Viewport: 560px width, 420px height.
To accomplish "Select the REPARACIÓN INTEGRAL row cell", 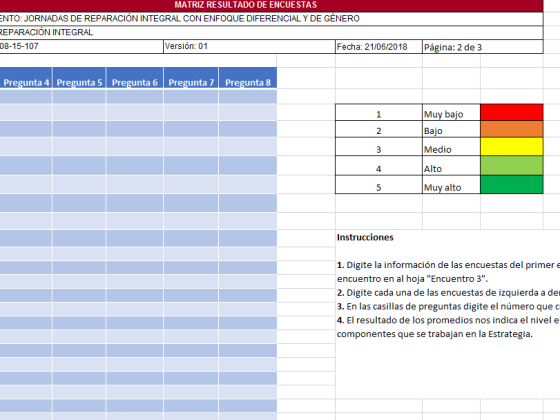I will click(271, 32).
